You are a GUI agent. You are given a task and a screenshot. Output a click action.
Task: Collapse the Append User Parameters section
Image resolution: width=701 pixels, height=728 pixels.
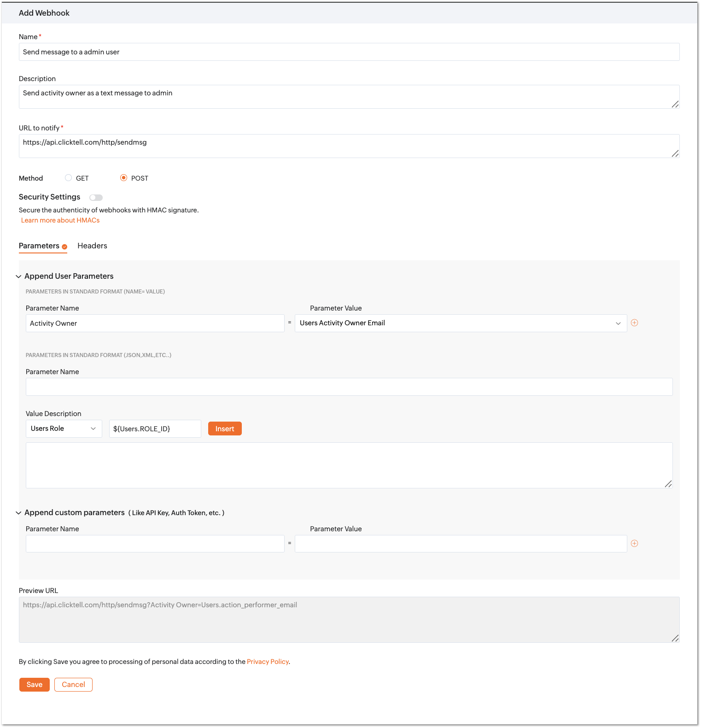pyautogui.click(x=18, y=276)
